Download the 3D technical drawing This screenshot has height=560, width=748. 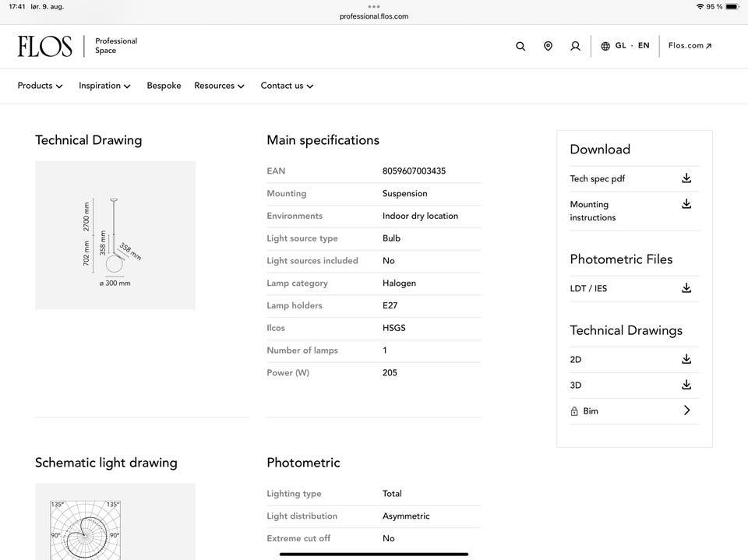(686, 385)
